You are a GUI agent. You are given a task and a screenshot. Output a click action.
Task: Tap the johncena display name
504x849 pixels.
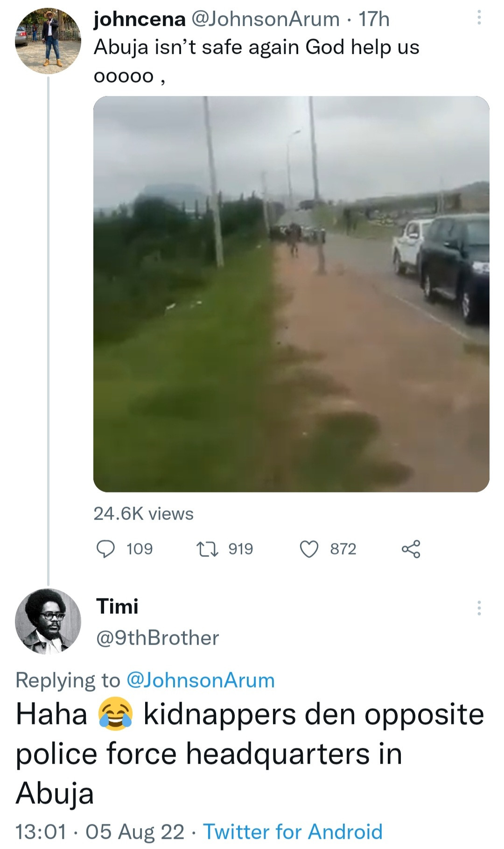(x=140, y=19)
